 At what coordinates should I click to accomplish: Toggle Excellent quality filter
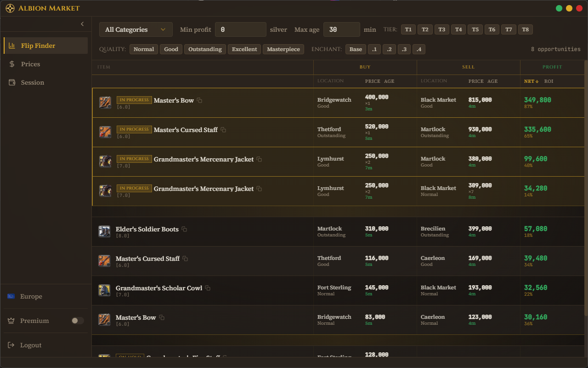244,49
